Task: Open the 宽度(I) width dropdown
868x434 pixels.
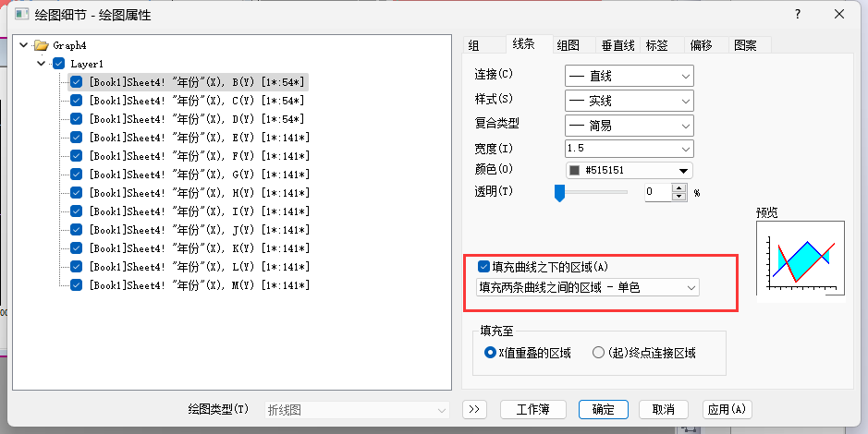Action: (630, 148)
